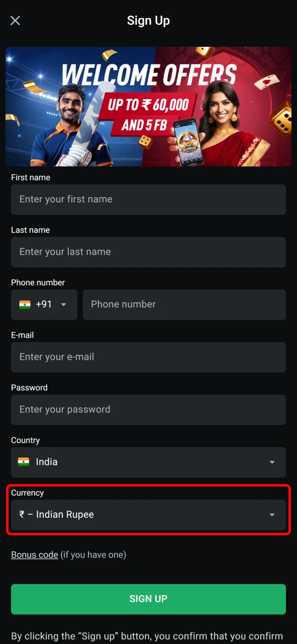Image resolution: width=297 pixels, height=644 pixels.
Task: Focus the Phone number field
Action: coord(184,304)
